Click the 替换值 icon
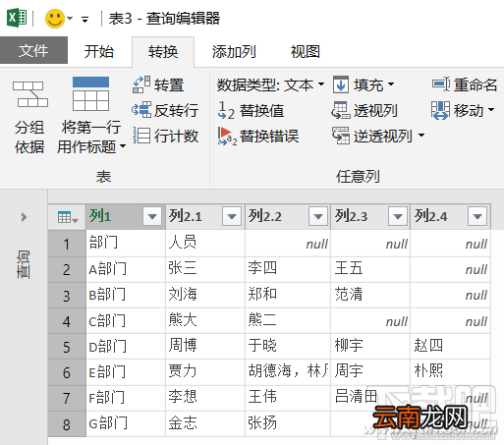 pos(226,110)
